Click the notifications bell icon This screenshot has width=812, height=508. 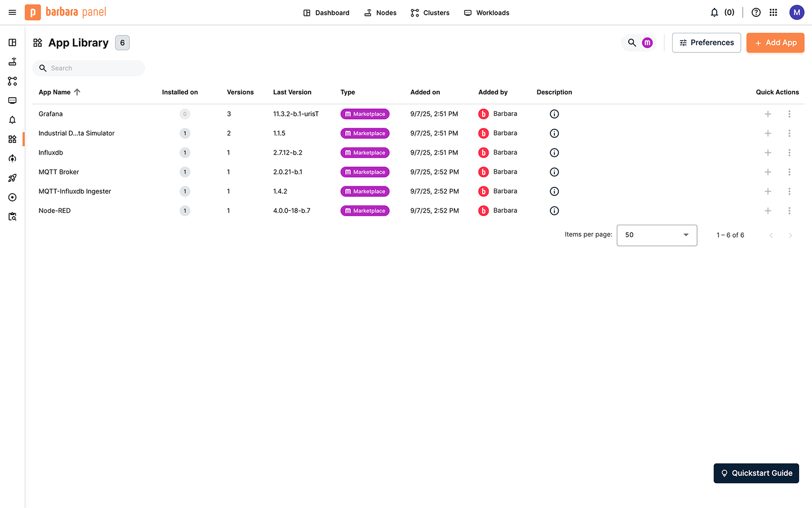tap(714, 12)
